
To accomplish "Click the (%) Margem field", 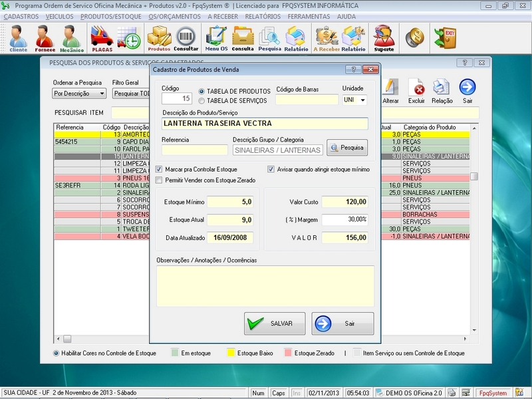I will pyautogui.click(x=344, y=220).
